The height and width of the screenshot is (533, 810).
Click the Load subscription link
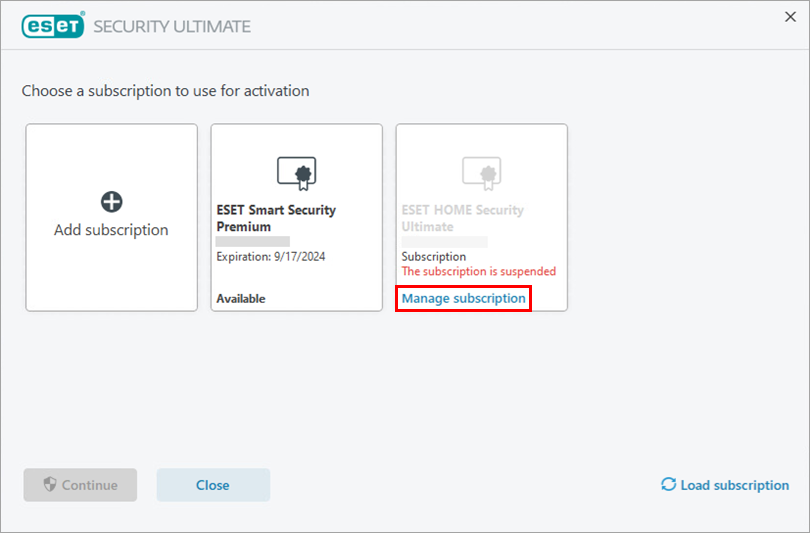(x=735, y=485)
